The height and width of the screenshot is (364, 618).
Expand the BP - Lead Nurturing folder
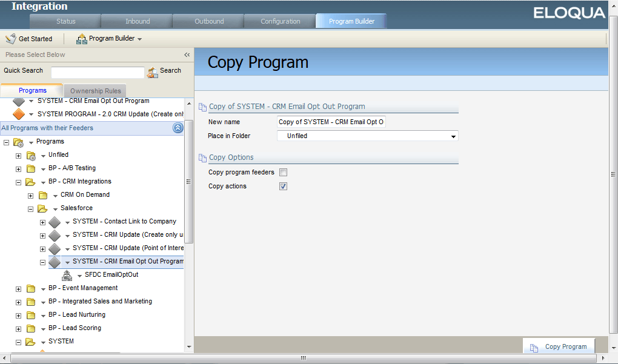tap(18, 314)
